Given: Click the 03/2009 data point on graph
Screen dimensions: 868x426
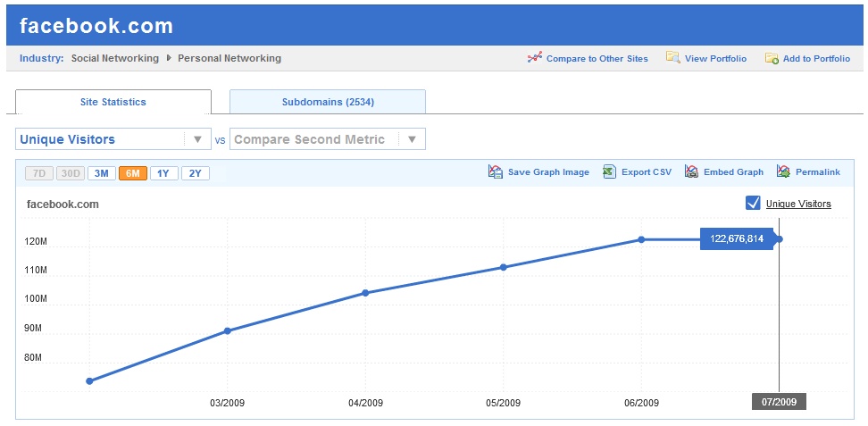Looking at the screenshot, I should (228, 330).
